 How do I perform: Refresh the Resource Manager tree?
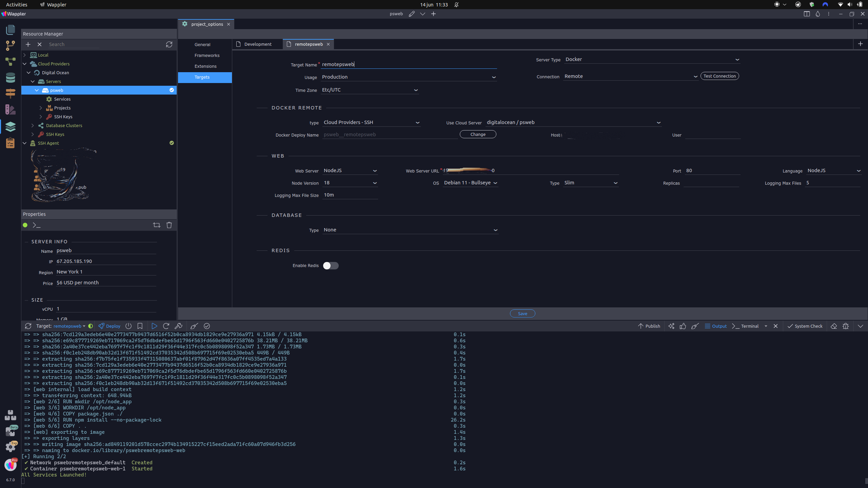click(169, 44)
